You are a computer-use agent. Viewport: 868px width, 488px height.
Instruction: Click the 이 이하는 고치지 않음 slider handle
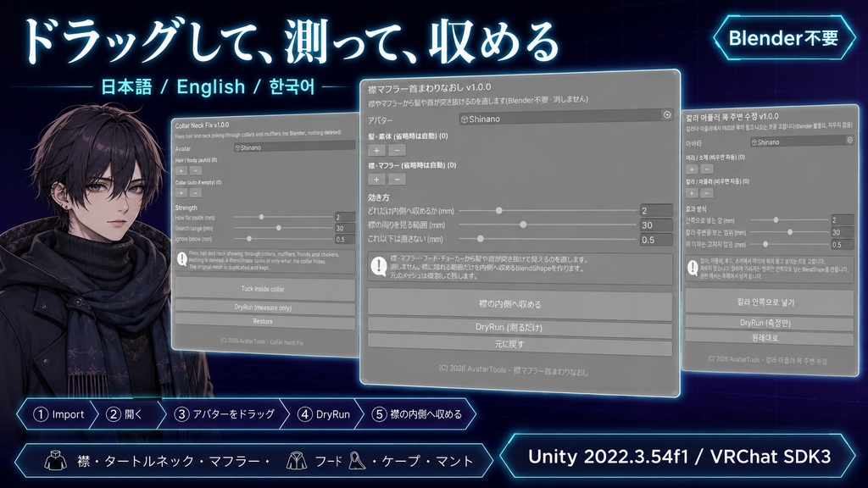click(765, 244)
